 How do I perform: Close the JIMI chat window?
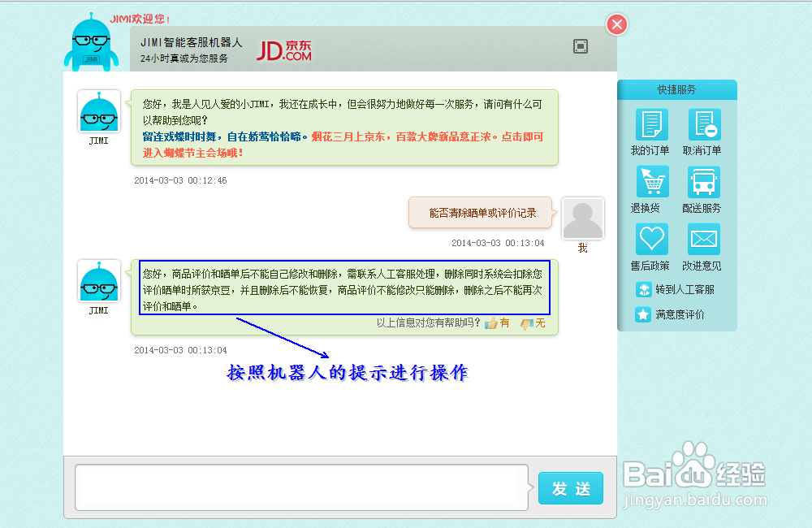[x=616, y=24]
